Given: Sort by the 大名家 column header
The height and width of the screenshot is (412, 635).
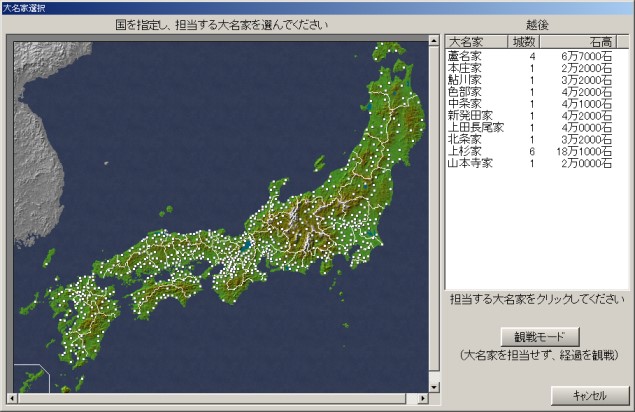Looking at the screenshot, I should click(x=477, y=42).
